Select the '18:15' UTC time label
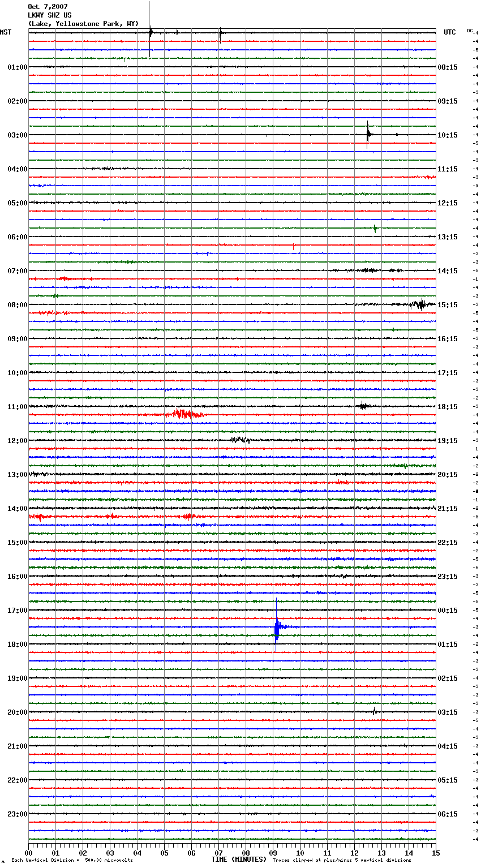Image resolution: width=481 pixels, height=868 pixels. pos(448,407)
